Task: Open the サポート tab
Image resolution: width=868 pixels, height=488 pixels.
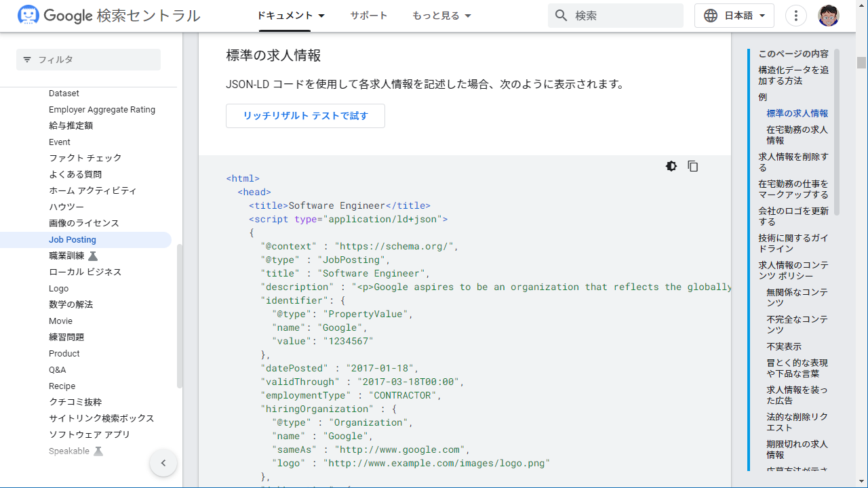Action: [x=369, y=16]
